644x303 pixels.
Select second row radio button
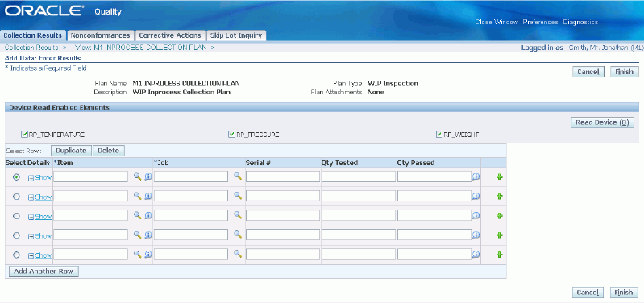[x=16, y=197]
